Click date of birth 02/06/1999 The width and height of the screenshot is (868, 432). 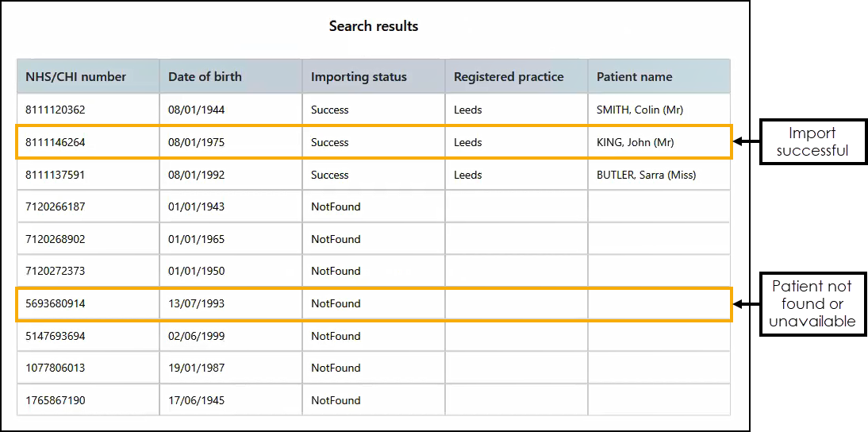click(x=196, y=337)
